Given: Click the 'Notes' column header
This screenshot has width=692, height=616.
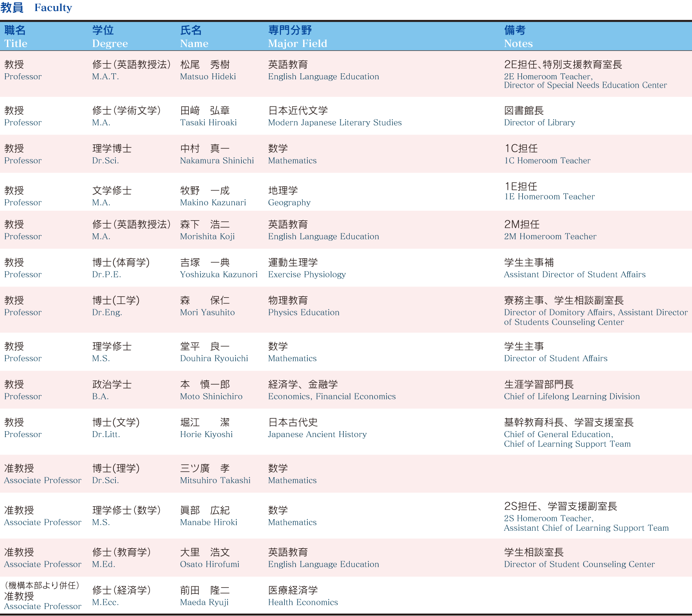Looking at the screenshot, I should [519, 44].
